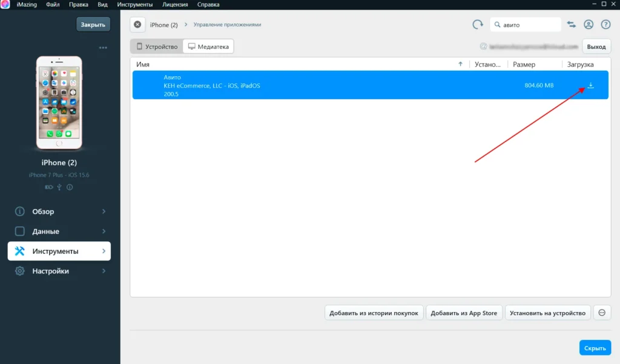620x364 pixels.
Task: Click Установить на устройство
Action: click(547, 313)
